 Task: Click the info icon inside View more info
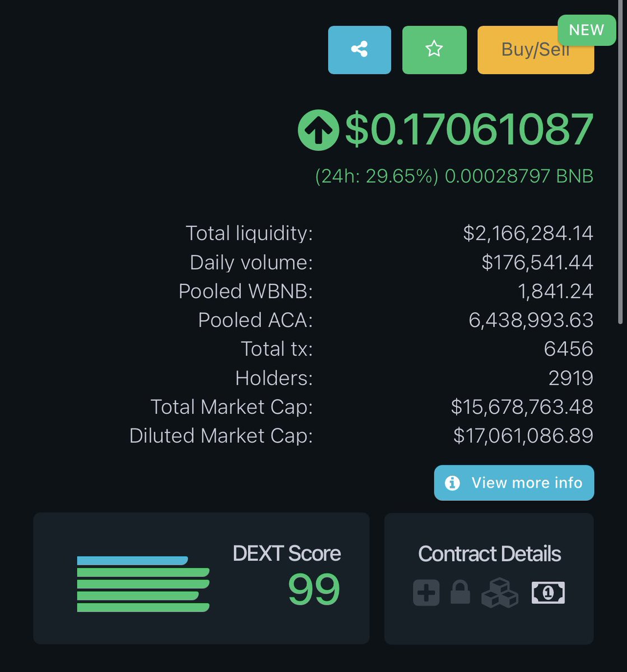click(x=452, y=482)
